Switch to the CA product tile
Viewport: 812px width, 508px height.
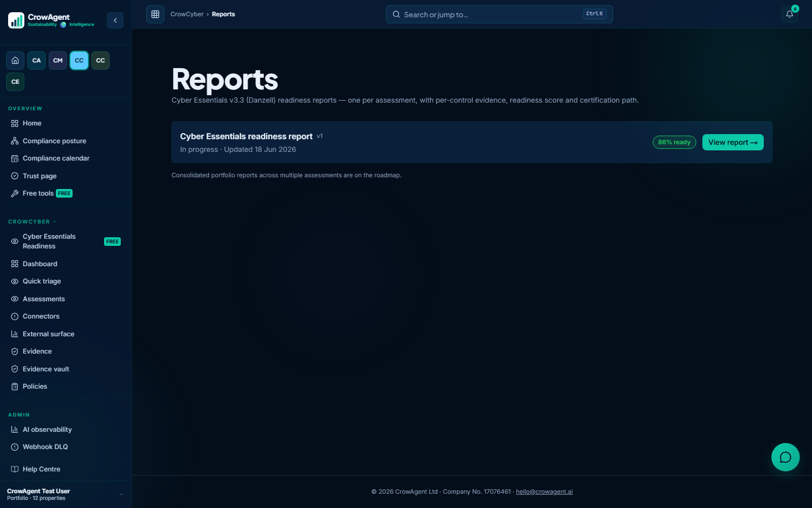tap(37, 60)
